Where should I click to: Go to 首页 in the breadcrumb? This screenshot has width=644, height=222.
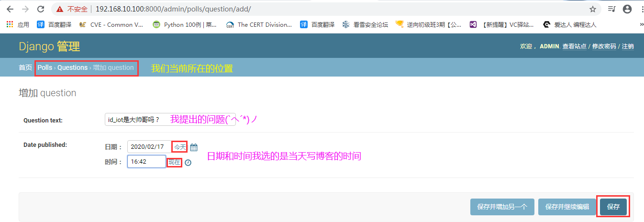[x=25, y=67]
